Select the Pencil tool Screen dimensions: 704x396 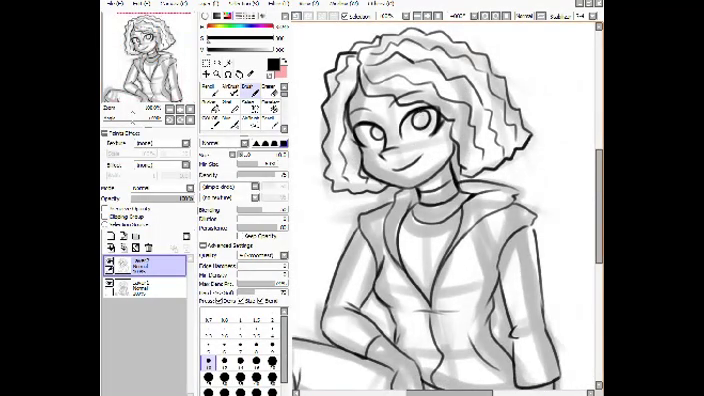point(211,90)
